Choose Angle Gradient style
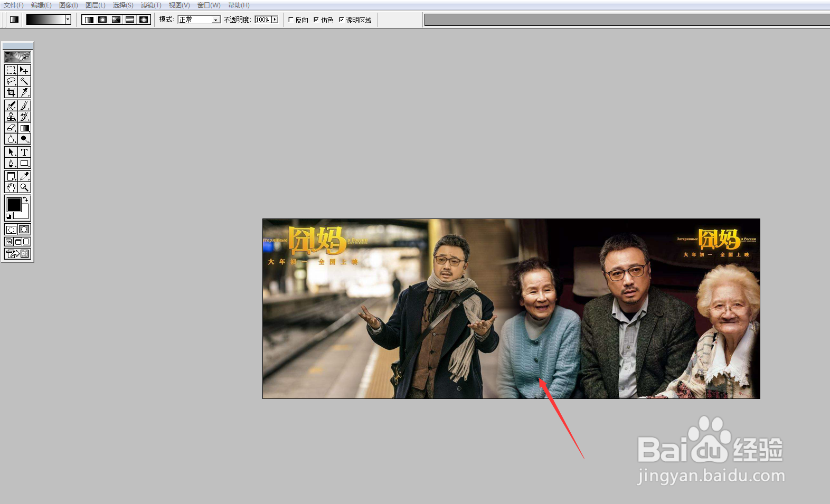 (x=116, y=20)
